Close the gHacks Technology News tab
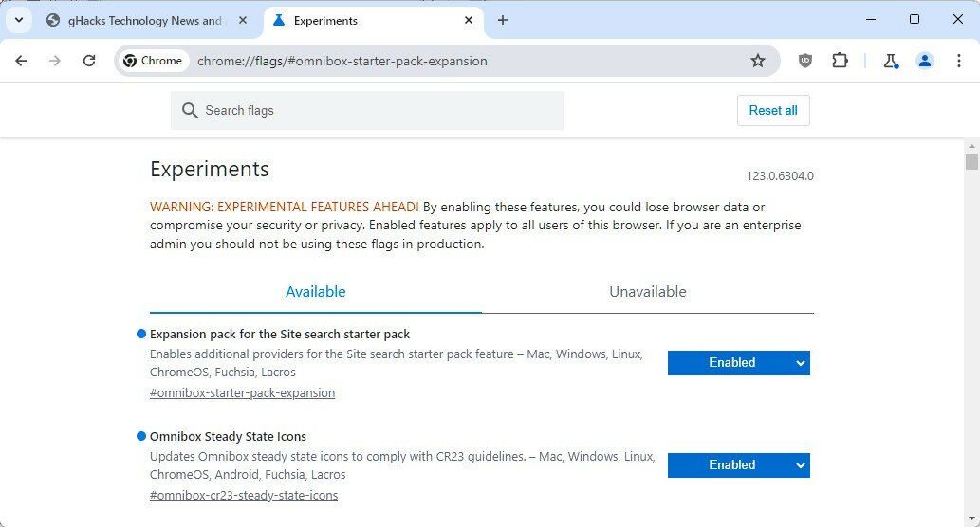Image resolution: width=980 pixels, height=527 pixels. (x=243, y=21)
